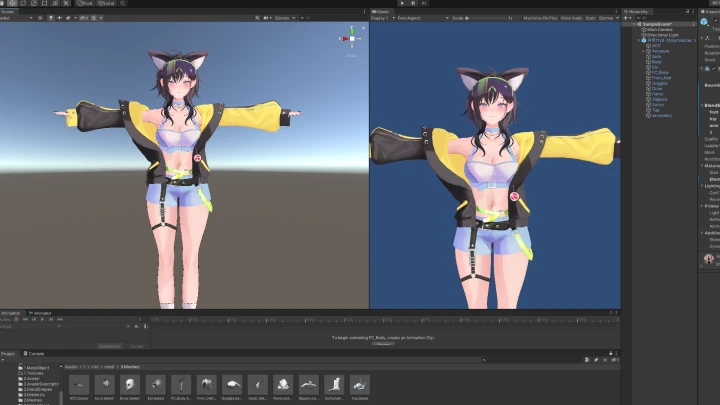
Task: Open the Game view Gizmos dropdown
Action: (608, 18)
